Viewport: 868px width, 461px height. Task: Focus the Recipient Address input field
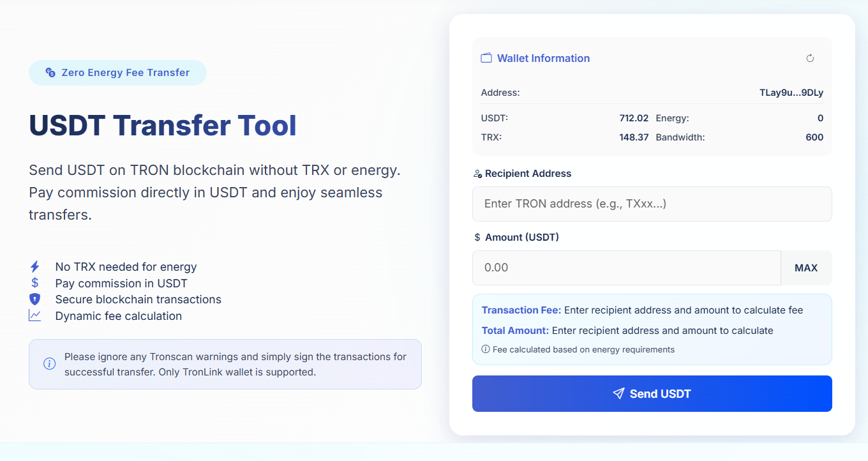(652, 204)
